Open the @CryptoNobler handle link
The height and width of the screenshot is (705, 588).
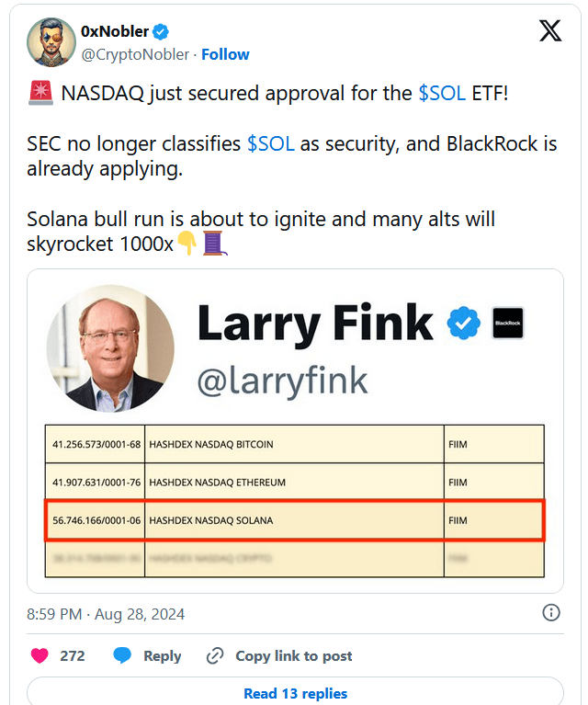tap(137, 54)
